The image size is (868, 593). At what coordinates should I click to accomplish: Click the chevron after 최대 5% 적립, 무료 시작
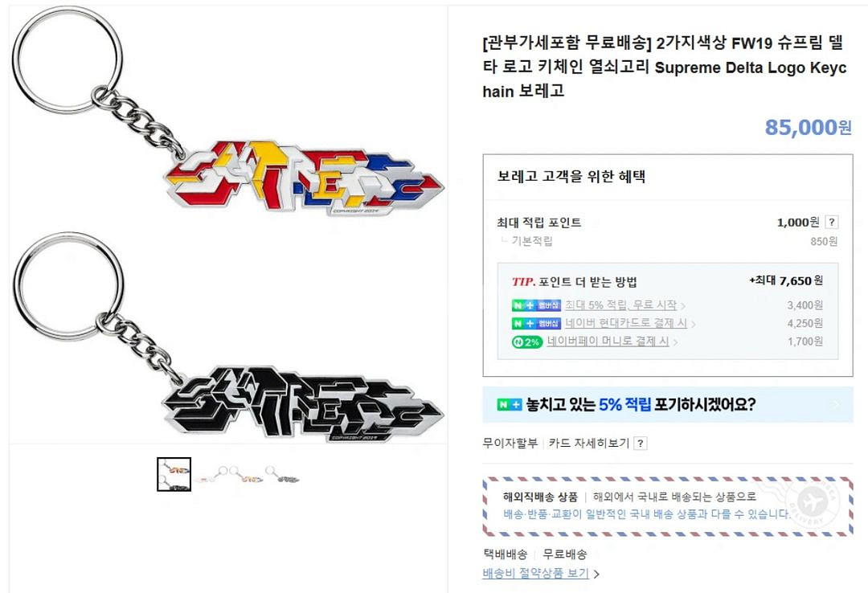tap(684, 304)
